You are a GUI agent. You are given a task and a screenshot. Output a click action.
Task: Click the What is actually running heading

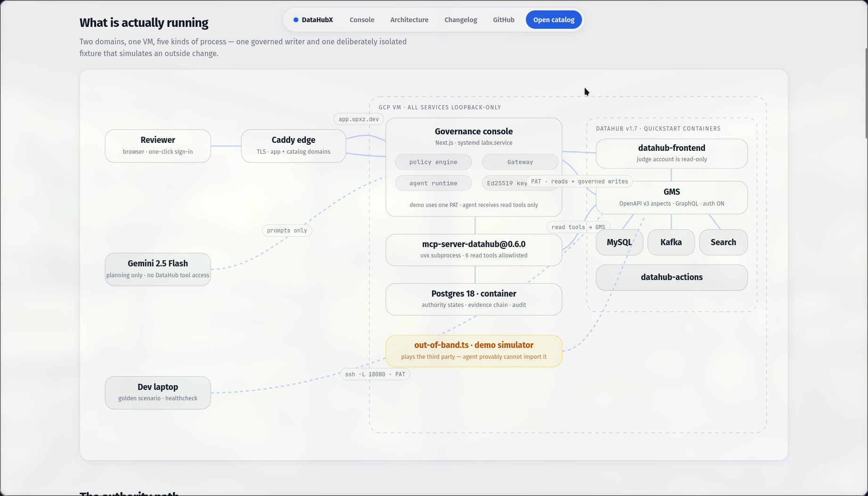pyautogui.click(x=144, y=23)
